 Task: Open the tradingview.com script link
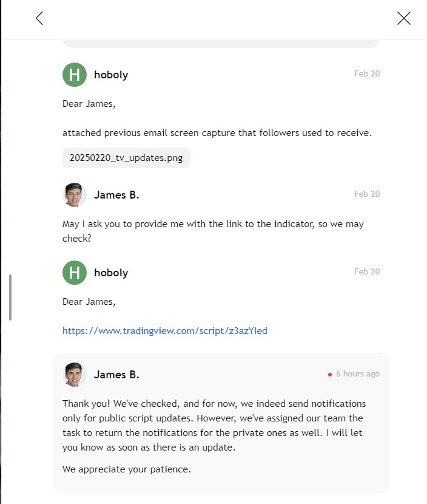point(165,331)
